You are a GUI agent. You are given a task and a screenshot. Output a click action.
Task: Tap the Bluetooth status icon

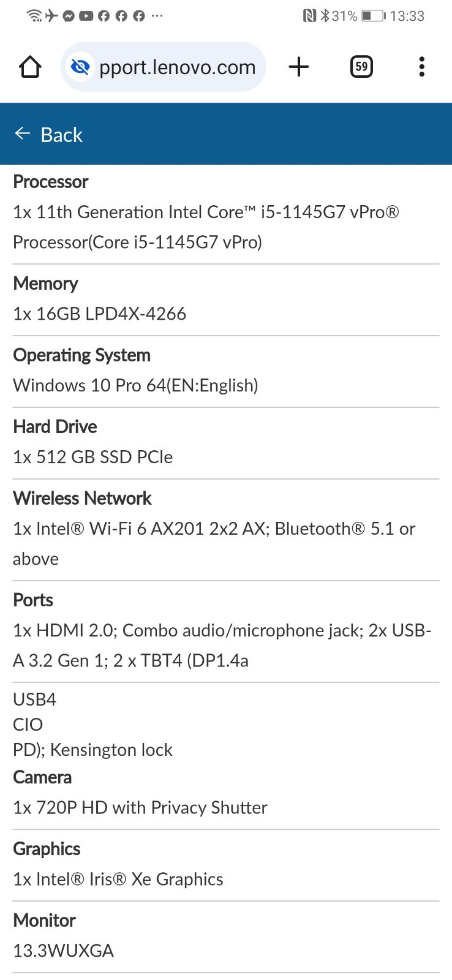(325, 16)
